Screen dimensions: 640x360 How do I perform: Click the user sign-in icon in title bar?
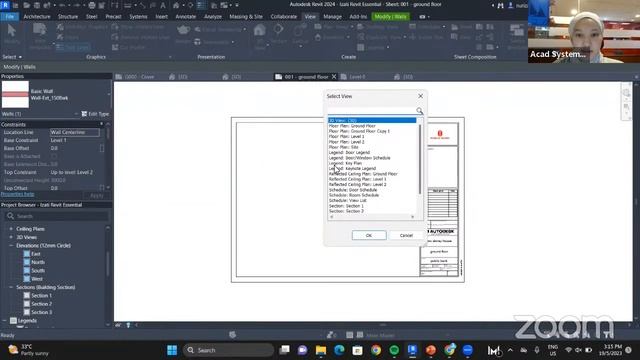click(511, 5)
